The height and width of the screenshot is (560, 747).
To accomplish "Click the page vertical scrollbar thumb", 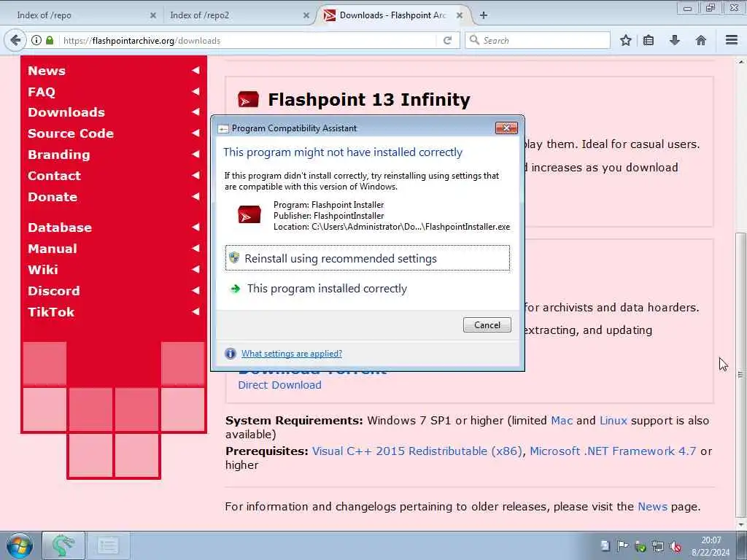I will pos(740,374).
